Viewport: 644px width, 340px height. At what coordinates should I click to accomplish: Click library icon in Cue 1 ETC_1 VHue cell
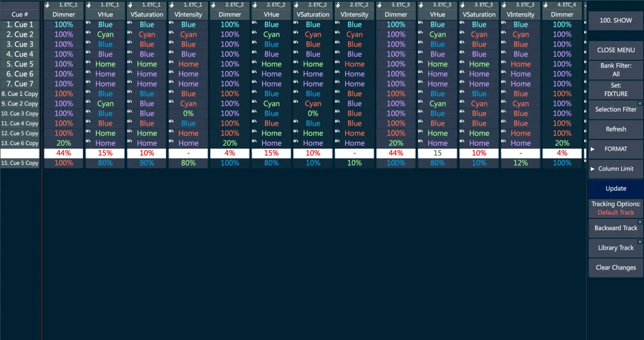pyautogui.click(x=88, y=22)
